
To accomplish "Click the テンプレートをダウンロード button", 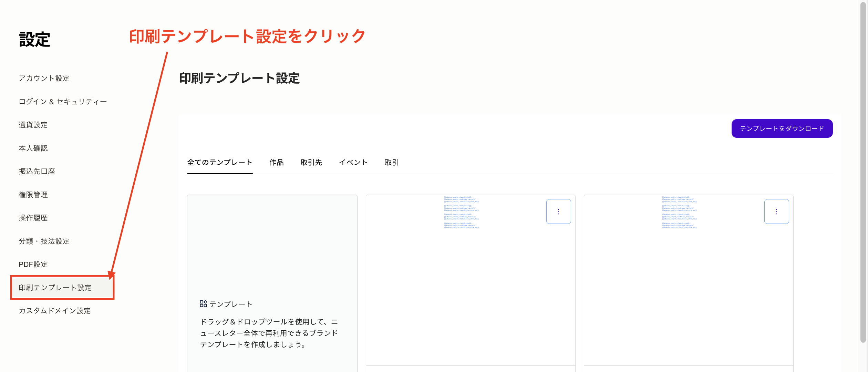I will (x=782, y=128).
